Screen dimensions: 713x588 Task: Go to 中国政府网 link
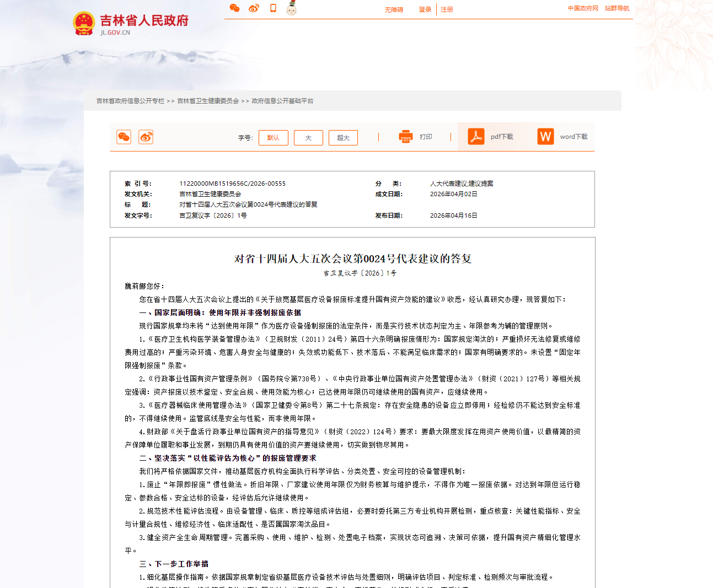click(583, 8)
